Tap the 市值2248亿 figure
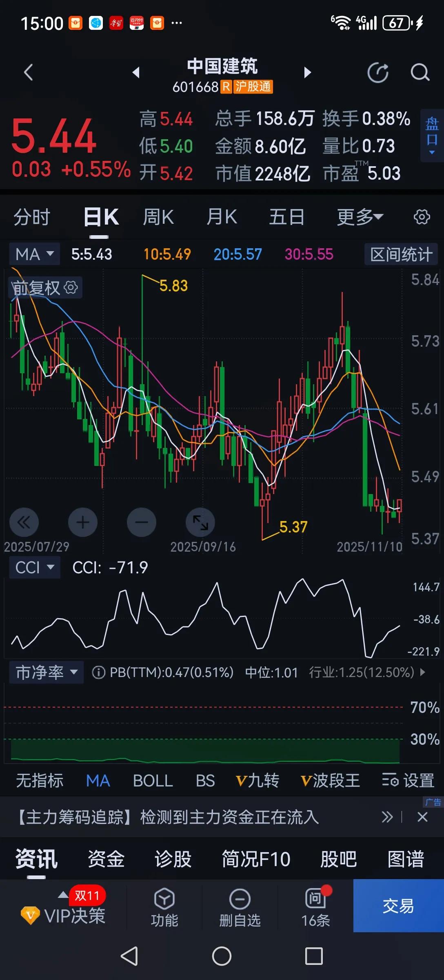 (x=263, y=173)
